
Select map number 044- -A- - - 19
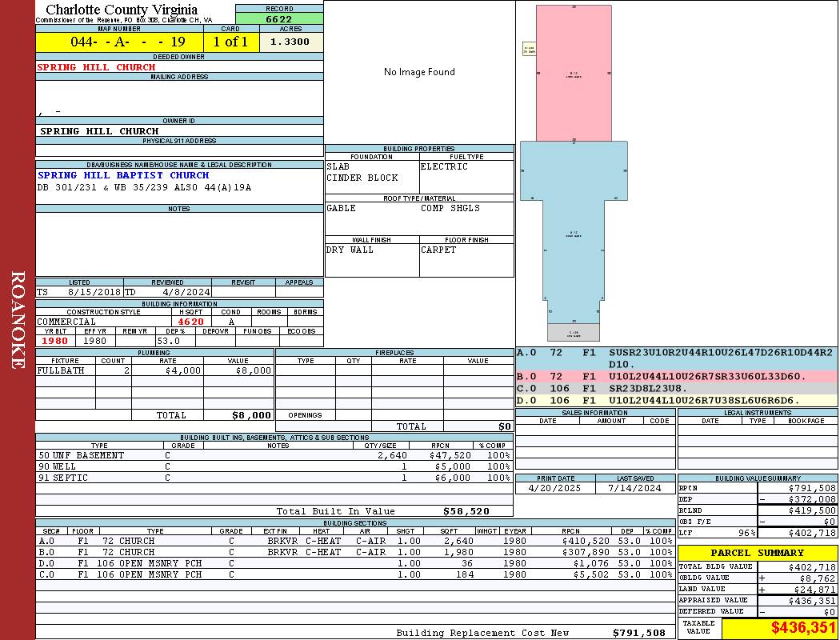[x=127, y=42]
